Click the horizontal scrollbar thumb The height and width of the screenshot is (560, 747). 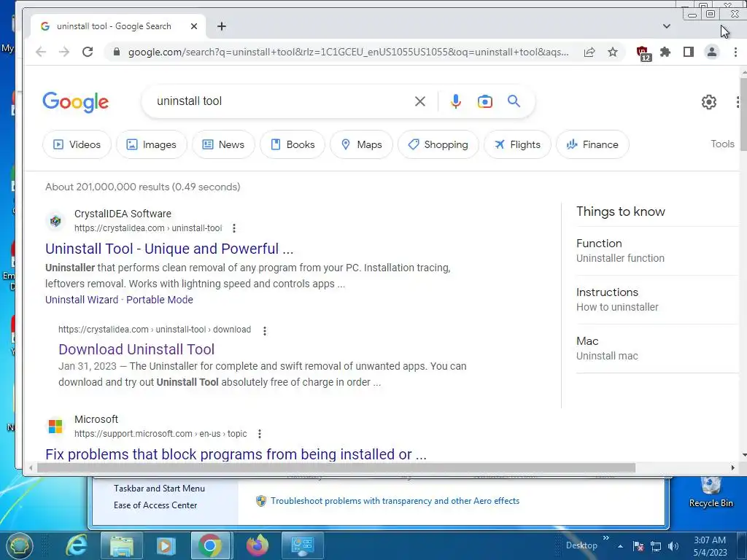pyautogui.click(x=336, y=468)
